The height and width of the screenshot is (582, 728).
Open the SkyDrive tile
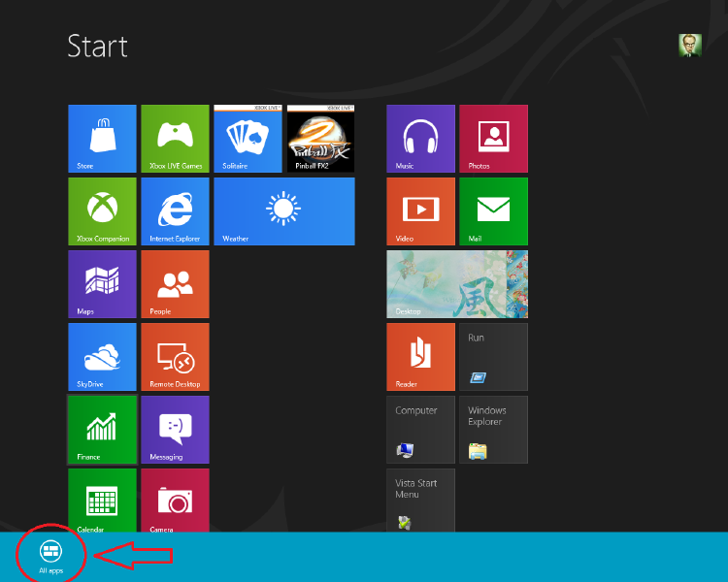(102, 357)
